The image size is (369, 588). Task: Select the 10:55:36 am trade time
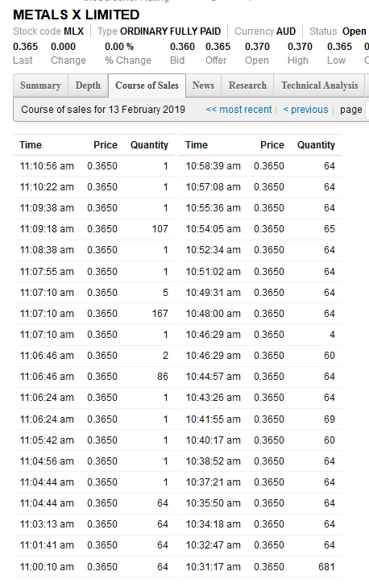214,208
